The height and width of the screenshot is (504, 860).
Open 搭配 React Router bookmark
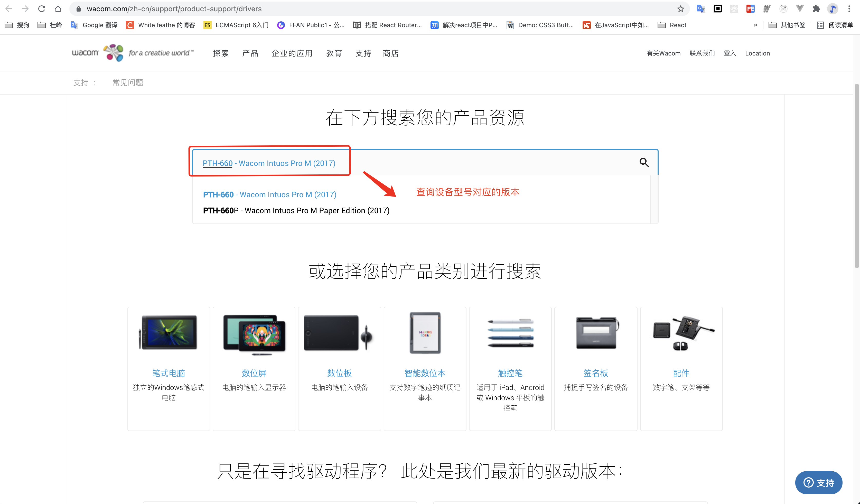(387, 25)
